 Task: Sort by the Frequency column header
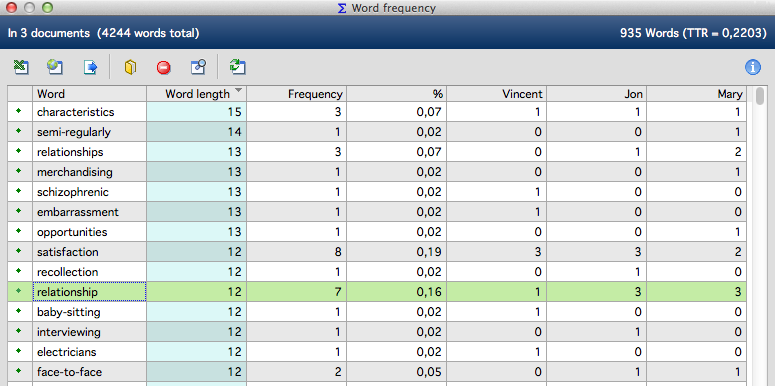[x=297, y=94]
